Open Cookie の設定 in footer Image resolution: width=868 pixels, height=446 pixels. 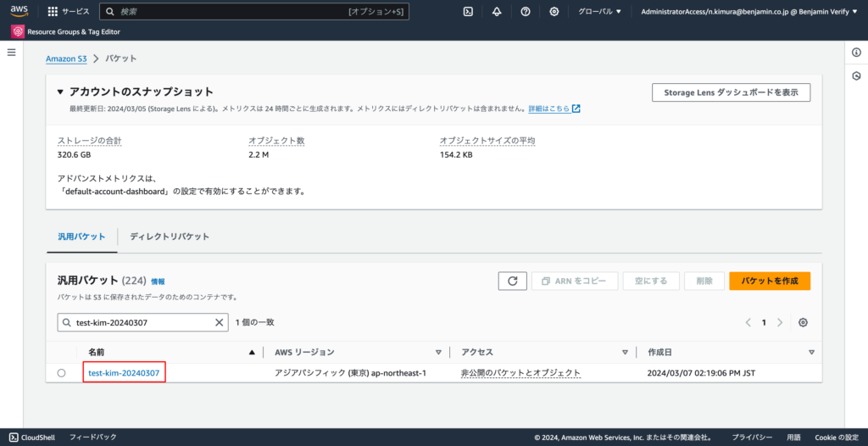click(837, 438)
